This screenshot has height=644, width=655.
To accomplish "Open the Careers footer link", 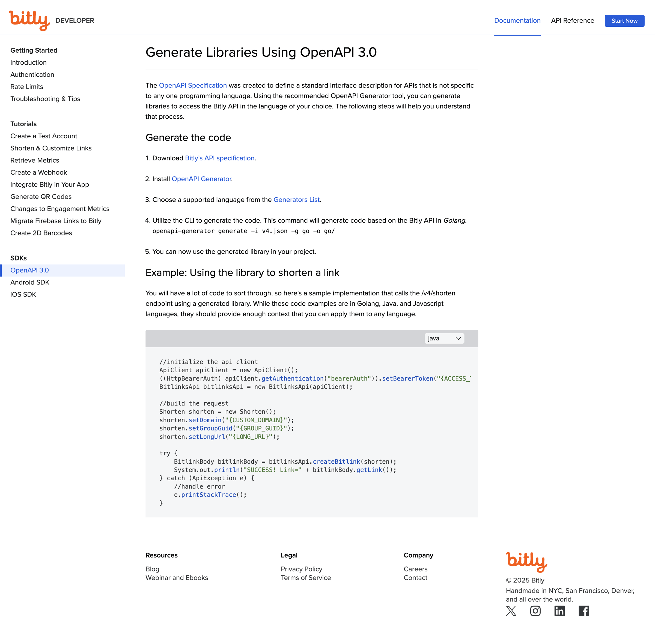I will tap(416, 569).
